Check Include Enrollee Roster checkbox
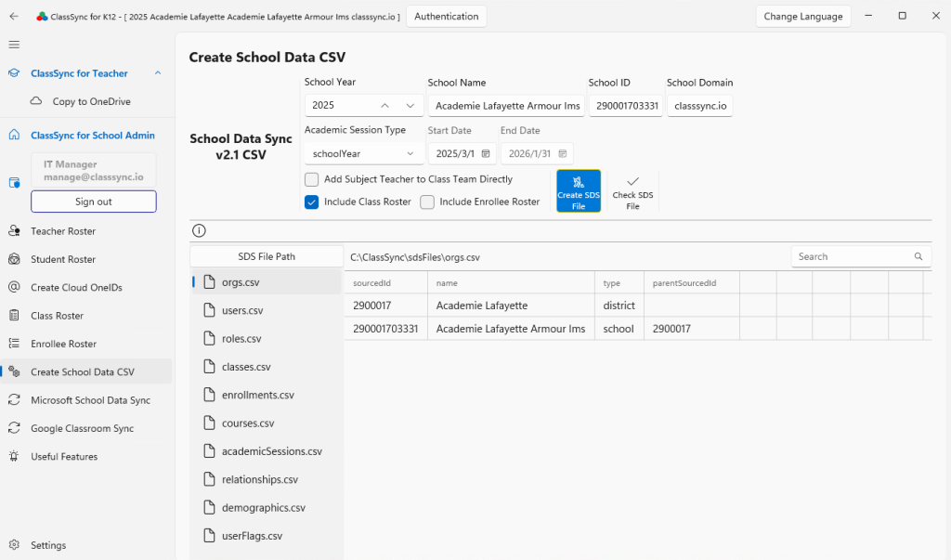 [427, 202]
